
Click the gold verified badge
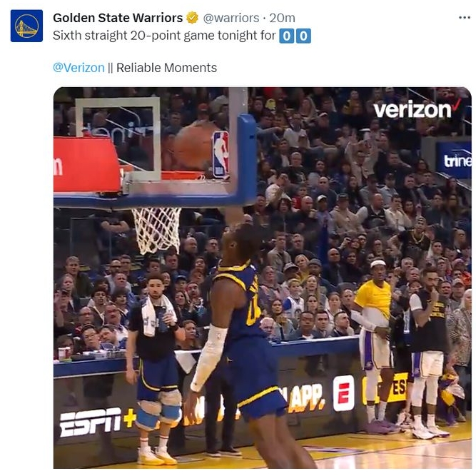[x=192, y=18]
